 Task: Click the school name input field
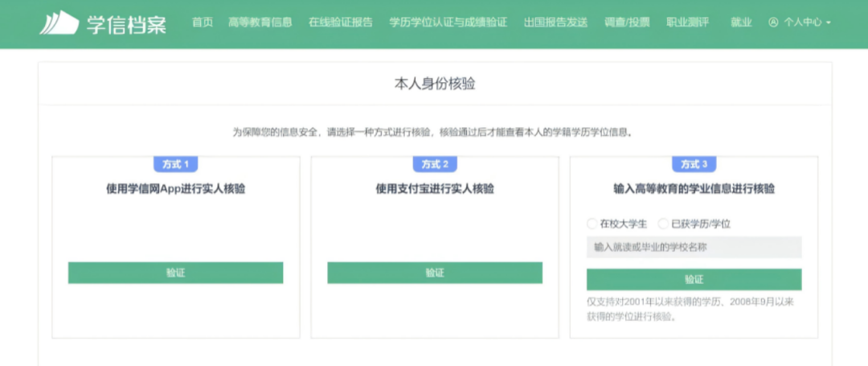point(694,247)
